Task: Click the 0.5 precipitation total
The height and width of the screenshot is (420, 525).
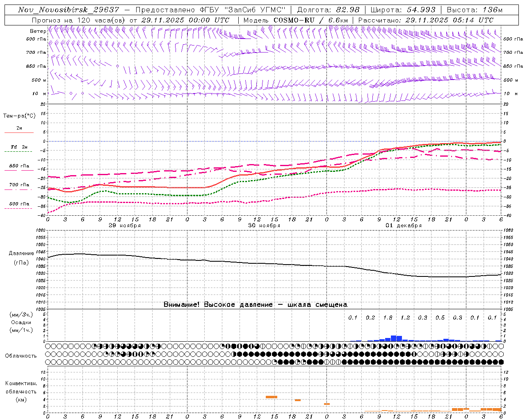Action: (440, 318)
